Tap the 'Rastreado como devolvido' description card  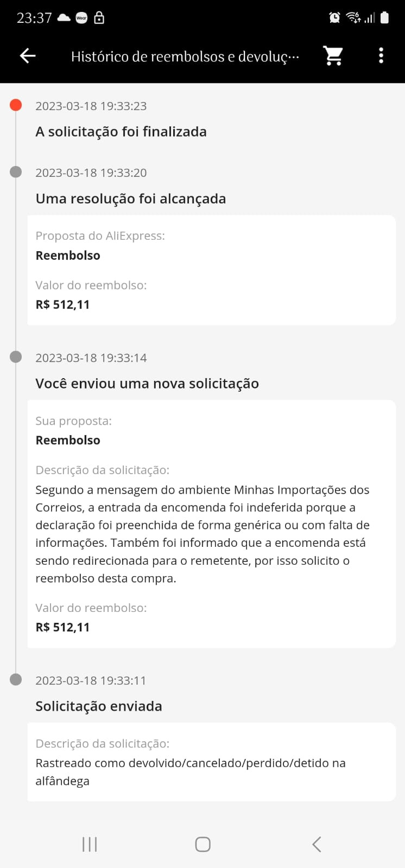coord(211,762)
